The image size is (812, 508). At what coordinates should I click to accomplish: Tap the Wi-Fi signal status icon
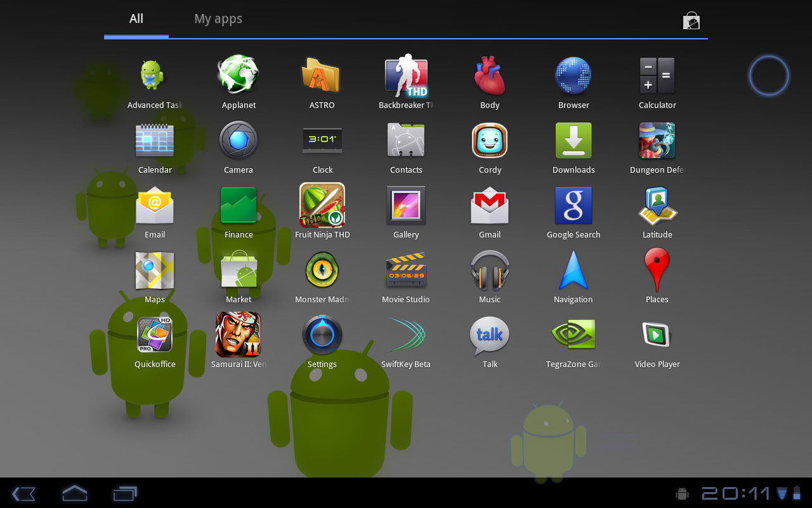[x=782, y=493]
